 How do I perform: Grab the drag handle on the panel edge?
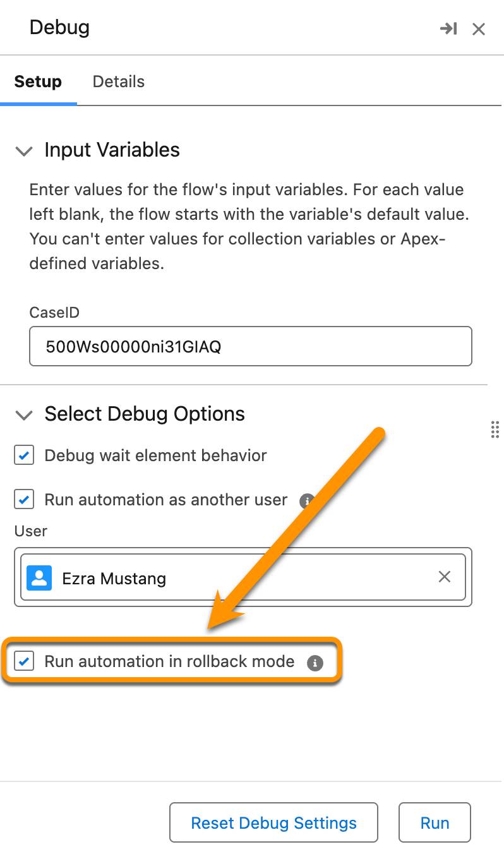tap(495, 430)
